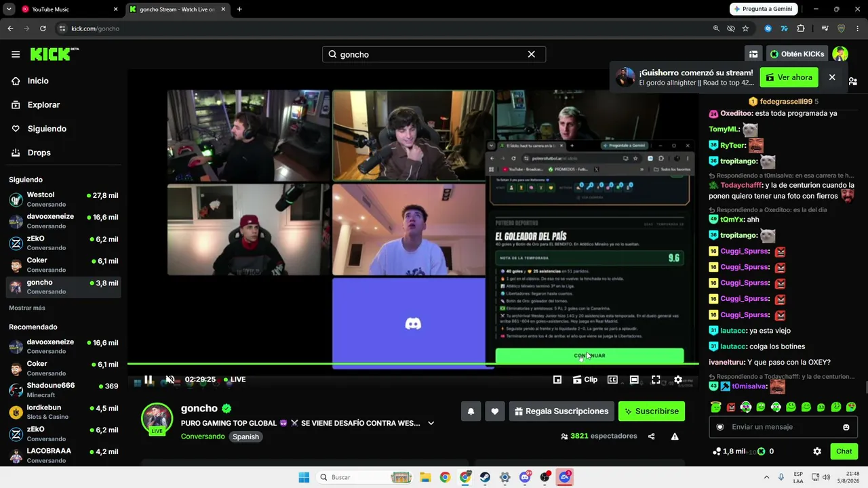Click the Obtén KICKs button
Viewport: 868px width, 488px height.
[x=797, y=54]
